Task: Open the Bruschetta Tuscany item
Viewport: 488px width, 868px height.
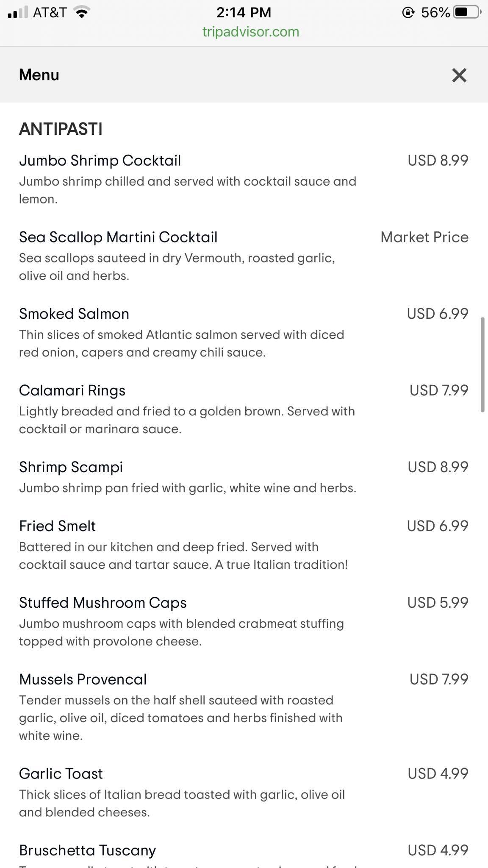Action: click(88, 850)
